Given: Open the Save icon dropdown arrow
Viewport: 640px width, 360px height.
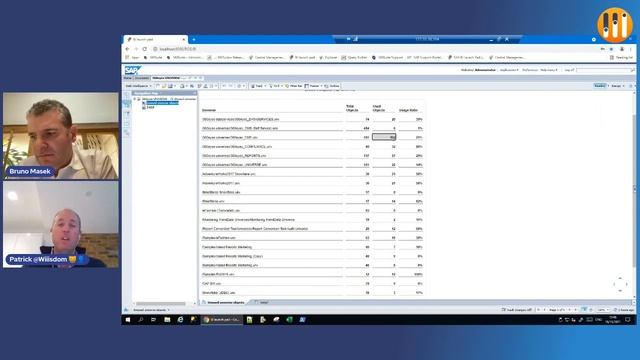Looking at the screenshot, I should click(x=175, y=86).
